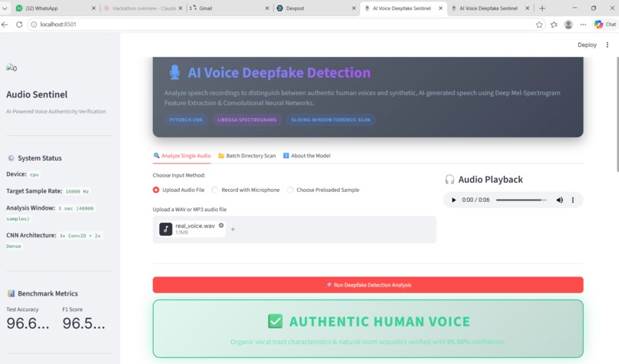619x364 pixels.
Task: Click the LIBROSA SPECTROGRAMS badge
Action: pyautogui.click(x=247, y=120)
